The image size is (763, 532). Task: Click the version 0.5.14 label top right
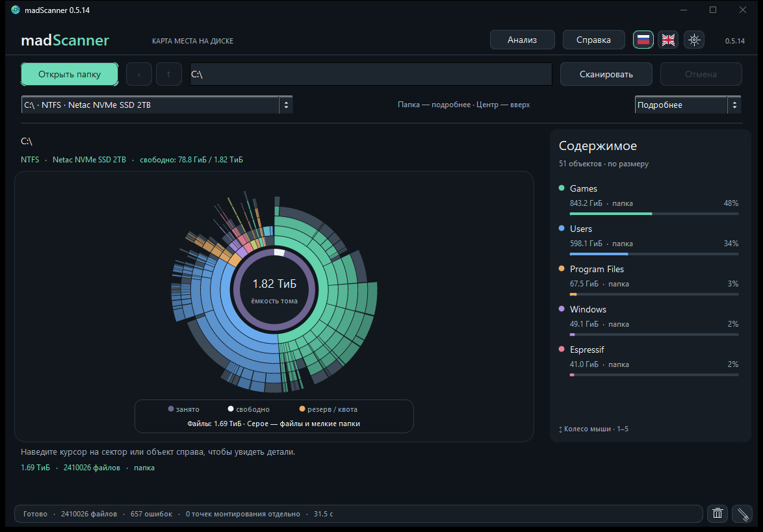coord(735,41)
